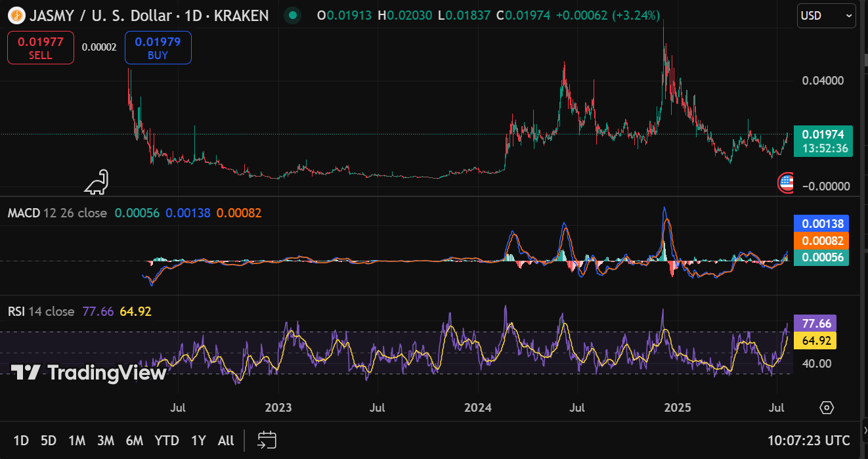
Task: Set time range to 1D
Action: (x=21, y=441)
